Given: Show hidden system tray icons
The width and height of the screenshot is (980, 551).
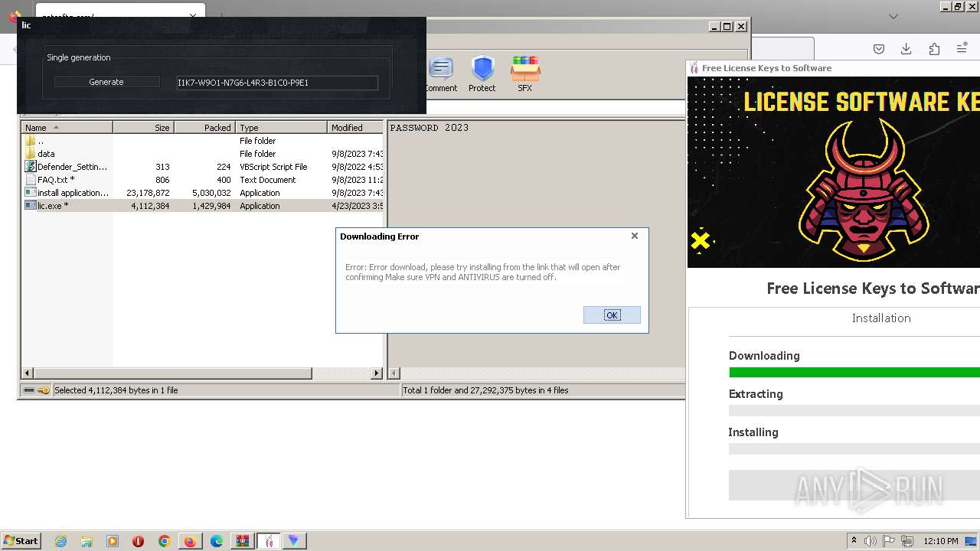Looking at the screenshot, I should pyautogui.click(x=854, y=541).
